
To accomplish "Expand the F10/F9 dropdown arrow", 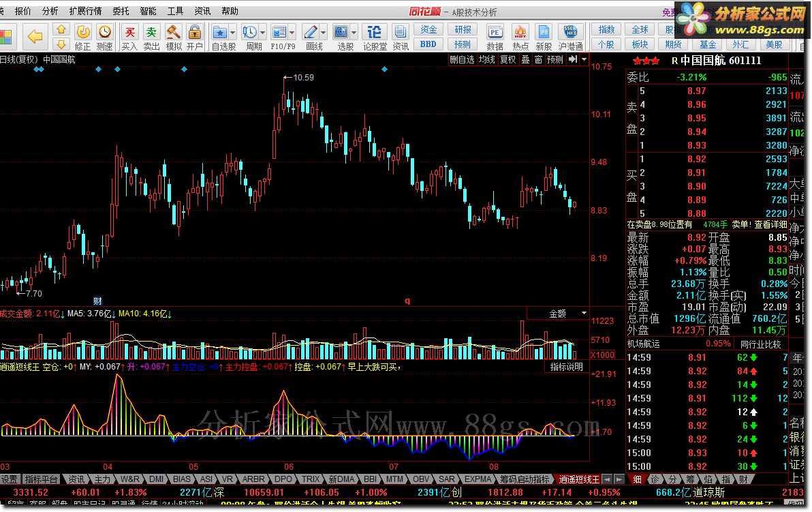I will (292, 33).
